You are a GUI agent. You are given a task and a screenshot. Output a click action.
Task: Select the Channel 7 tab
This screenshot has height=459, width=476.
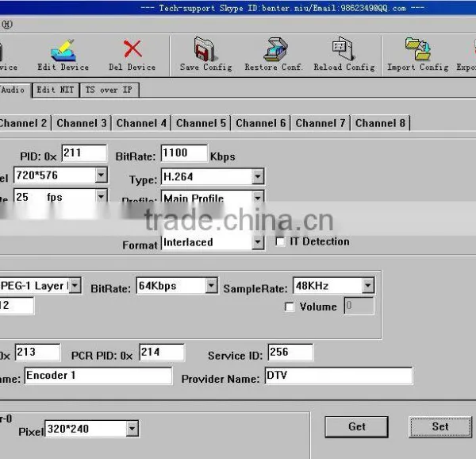coord(321,123)
